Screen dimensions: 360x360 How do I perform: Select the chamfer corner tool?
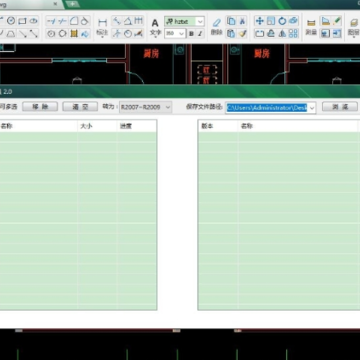[x=74, y=21]
